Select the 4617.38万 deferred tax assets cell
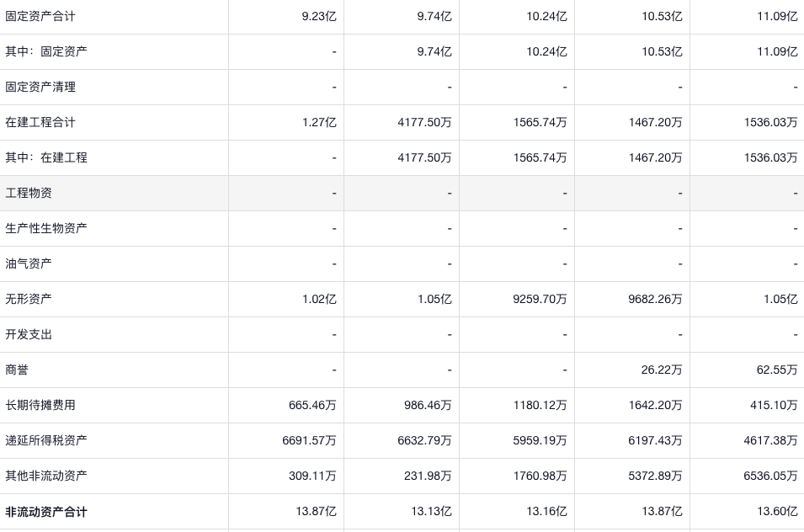The height and width of the screenshot is (532, 804). coord(770,440)
